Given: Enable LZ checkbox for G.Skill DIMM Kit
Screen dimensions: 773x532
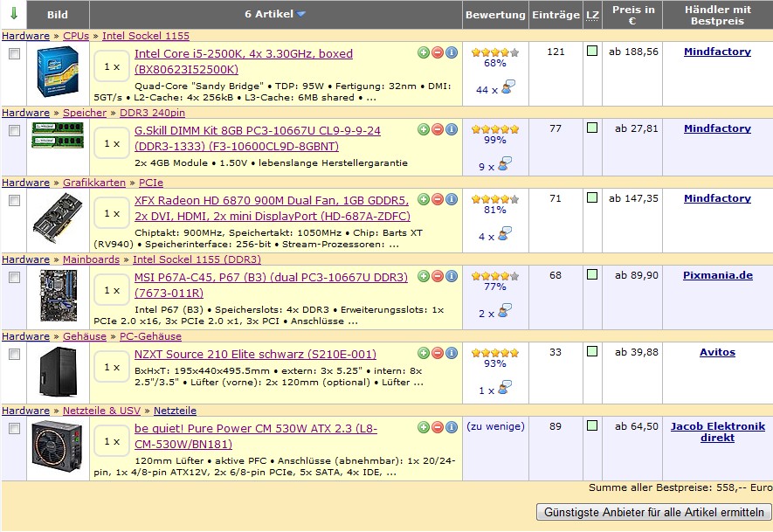Looking at the screenshot, I should click(x=592, y=128).
